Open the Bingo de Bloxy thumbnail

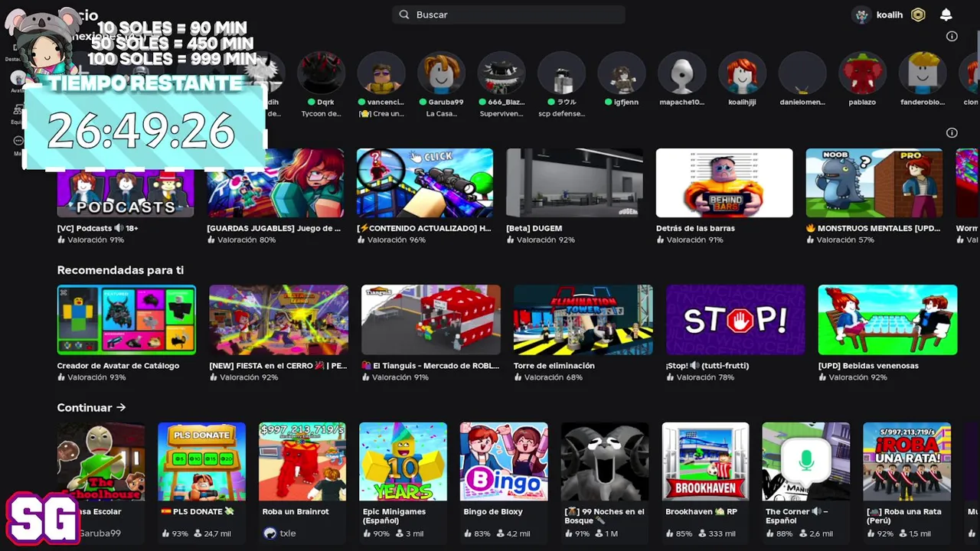pos(504,461)
